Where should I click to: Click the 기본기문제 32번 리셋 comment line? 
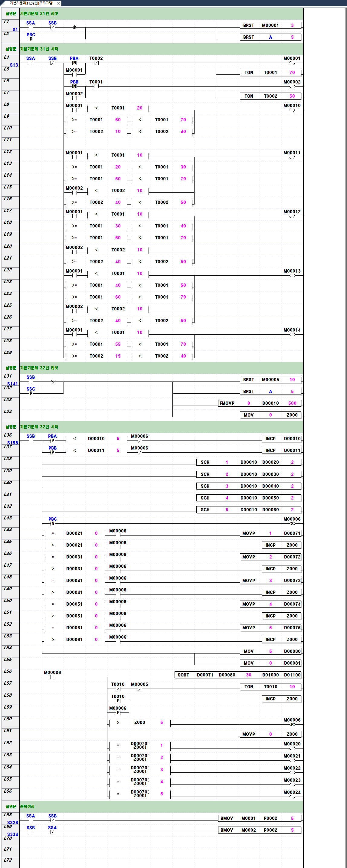click(39, 368)
